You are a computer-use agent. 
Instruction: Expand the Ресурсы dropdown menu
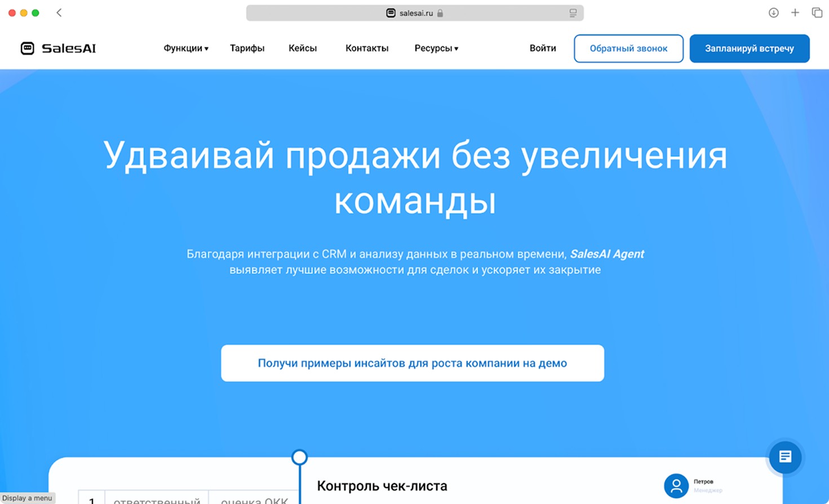pos(436,48)
